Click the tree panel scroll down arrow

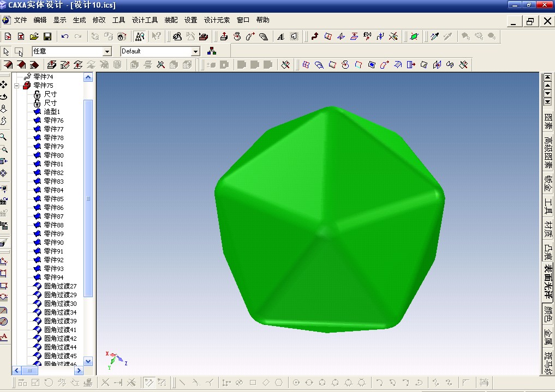[x=88, y=361]
